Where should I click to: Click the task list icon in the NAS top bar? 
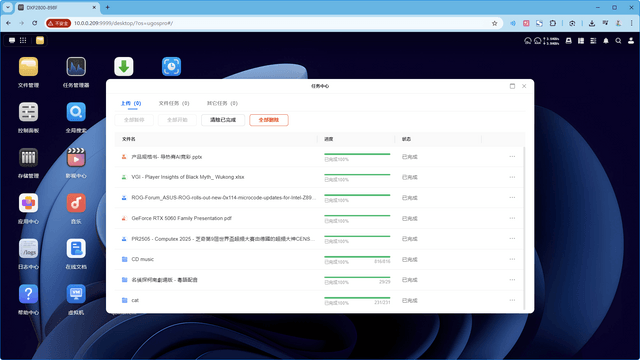click(x=593, y=41)
